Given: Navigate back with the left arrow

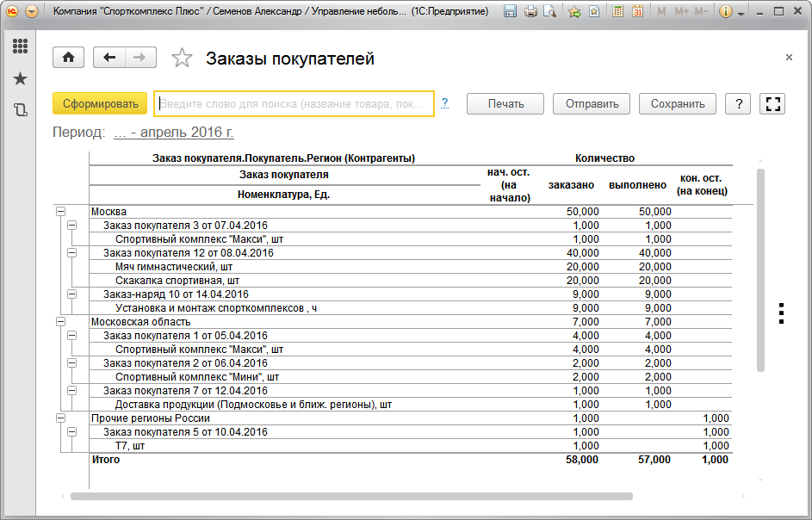Looking at the screenshot, I should click(x=109, y=58).
